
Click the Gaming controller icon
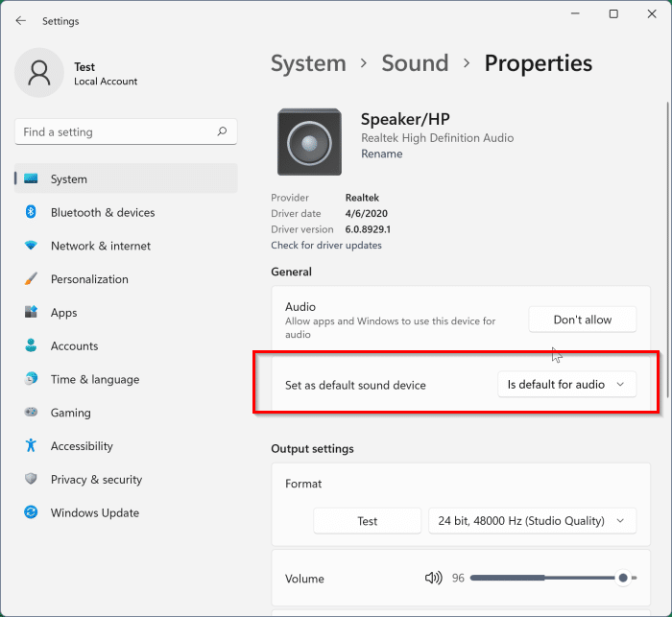(31, 413)
